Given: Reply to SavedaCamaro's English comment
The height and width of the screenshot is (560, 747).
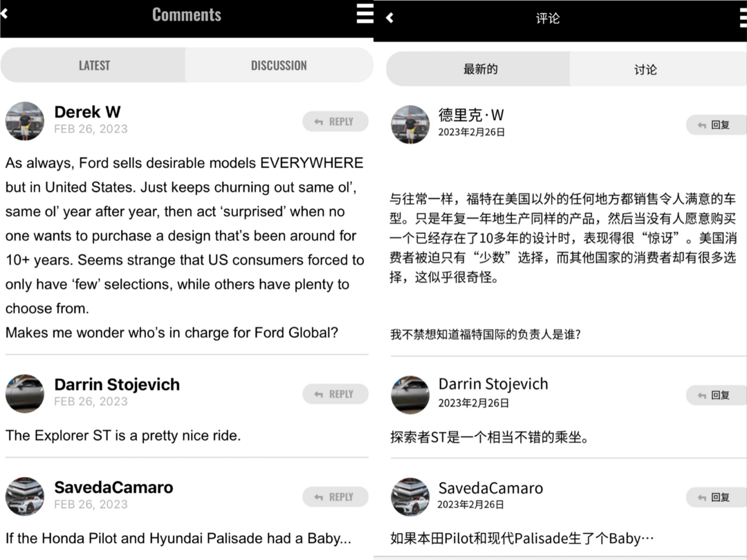Looking at the screenshot, I should (335, 496).
